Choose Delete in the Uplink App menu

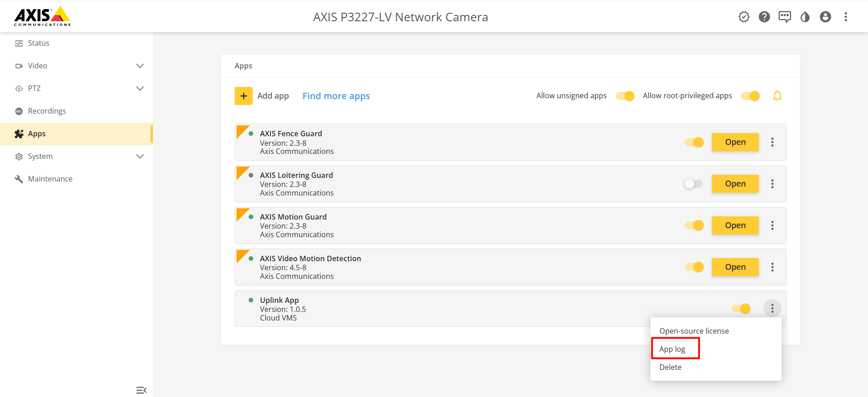point(670,367)
